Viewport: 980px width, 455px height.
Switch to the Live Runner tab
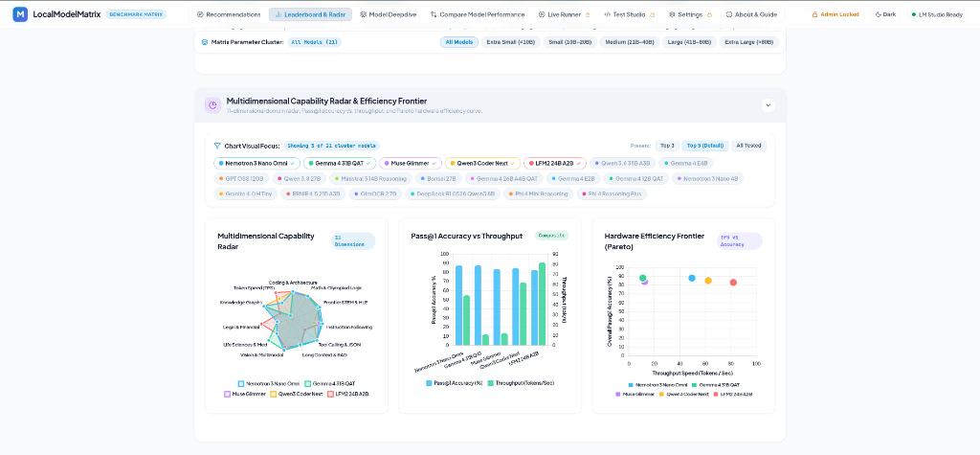coord(565,14)
